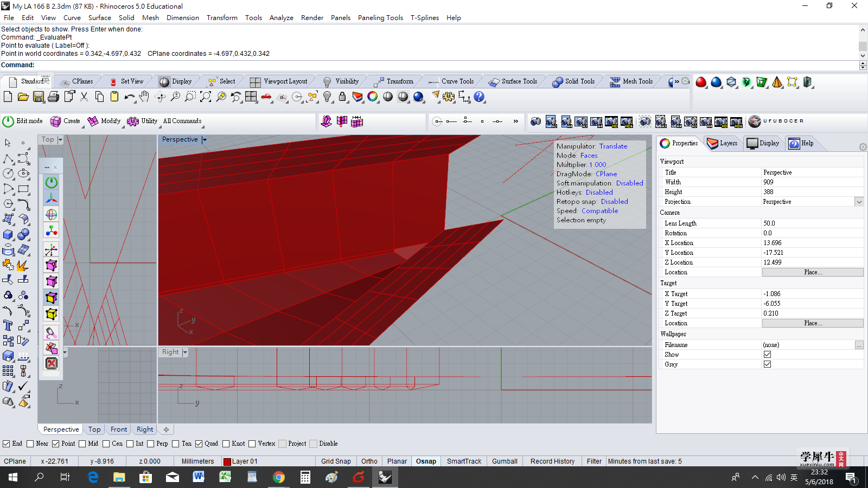Open the Perspective viewport title dropdown

(205, 140)
